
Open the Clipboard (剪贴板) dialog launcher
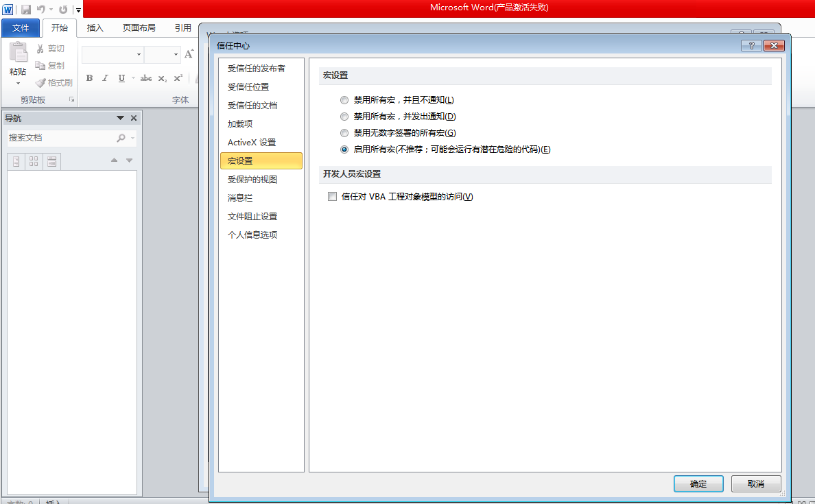click(72, 99)
